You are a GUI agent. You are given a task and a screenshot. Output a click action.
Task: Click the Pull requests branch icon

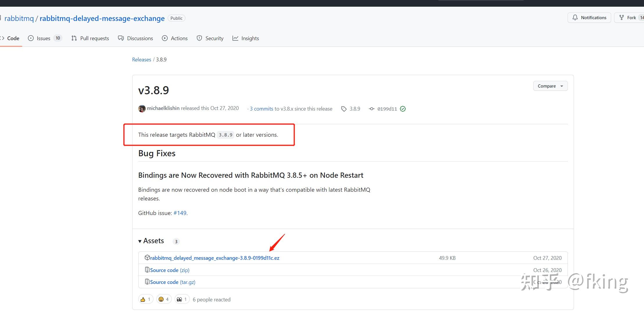pos(74,38)
